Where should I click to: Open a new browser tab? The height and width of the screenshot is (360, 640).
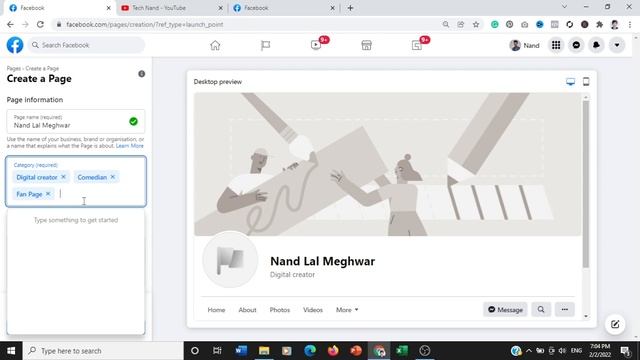[350, 8]
